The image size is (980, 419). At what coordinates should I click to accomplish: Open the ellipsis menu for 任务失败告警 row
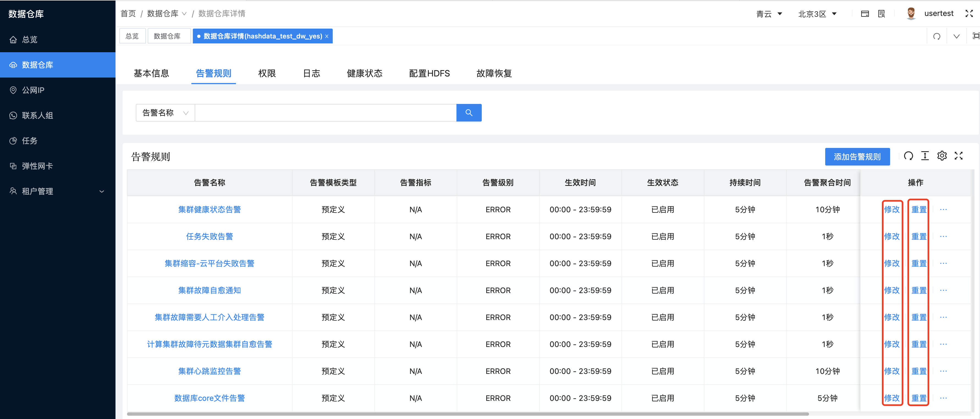943,236
